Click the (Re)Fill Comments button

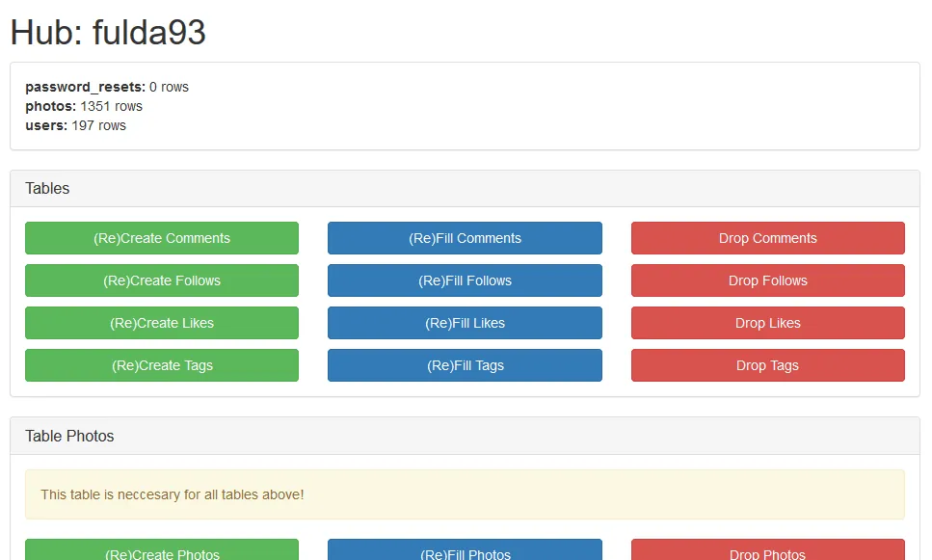tap(465, 238)
